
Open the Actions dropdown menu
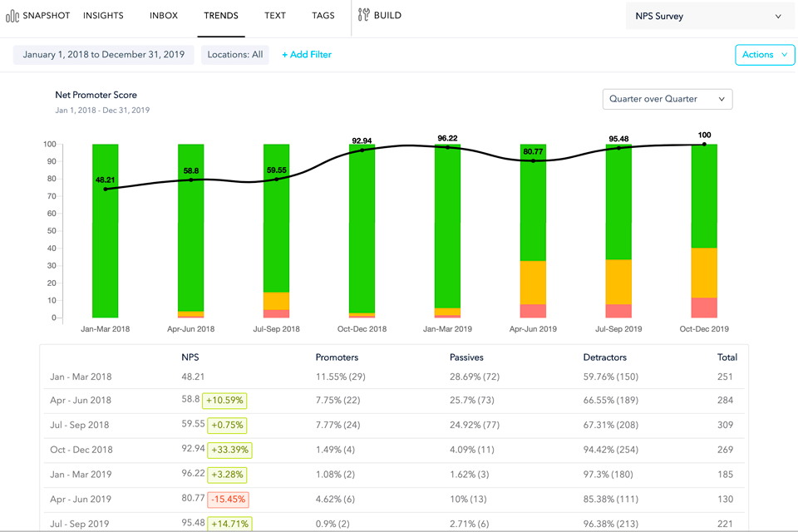(x=765, y=55)
